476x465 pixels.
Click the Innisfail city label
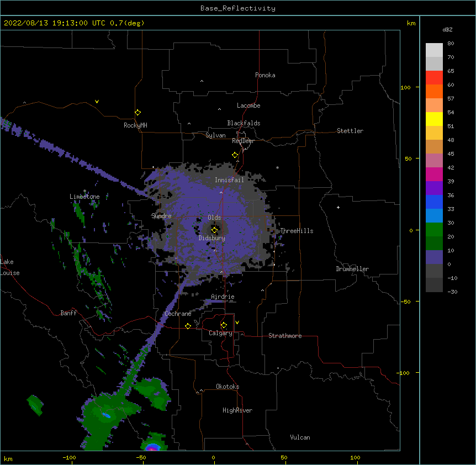pos(229,180)
